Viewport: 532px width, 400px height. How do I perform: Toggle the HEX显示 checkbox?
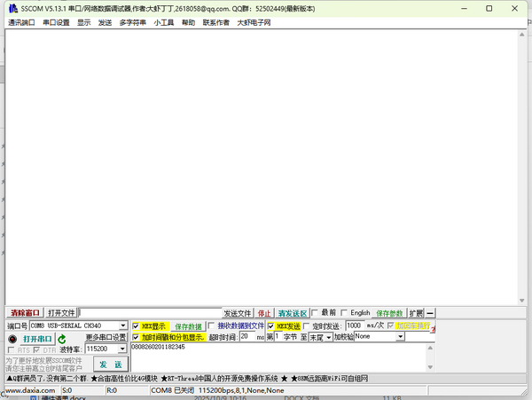click(x=136, y=326)
